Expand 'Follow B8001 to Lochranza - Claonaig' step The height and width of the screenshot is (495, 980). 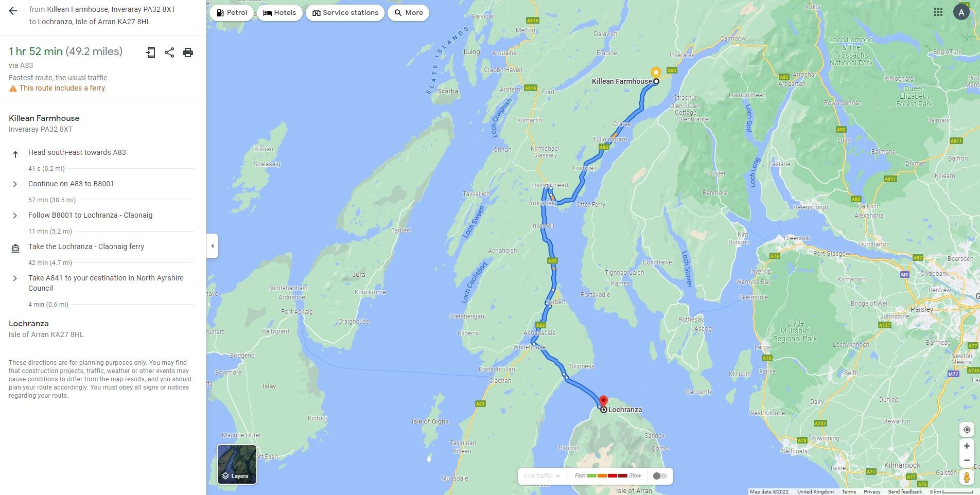pyautogui.click(x=101, y=216)
